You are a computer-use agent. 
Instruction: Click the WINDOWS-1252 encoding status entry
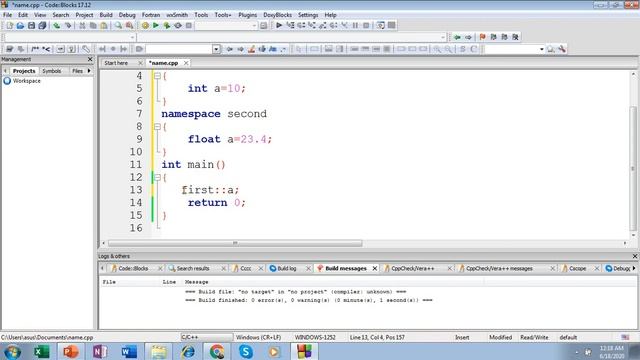point(315,337)
